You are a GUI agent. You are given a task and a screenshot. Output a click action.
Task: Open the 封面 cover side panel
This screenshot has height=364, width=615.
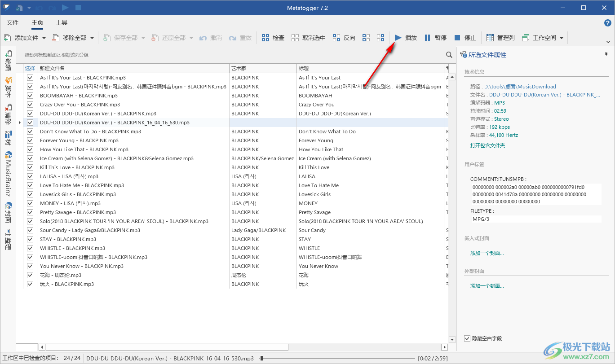[x=8, y=213]
